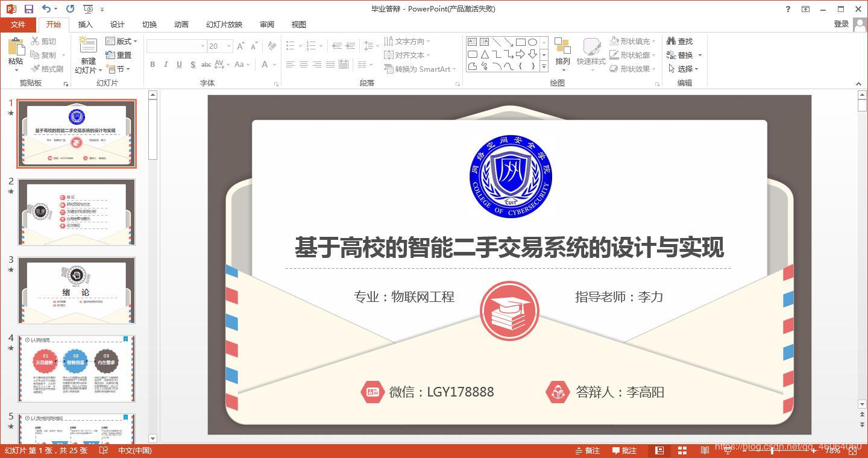Open the Arrange (排列) menu
This screenshot has height=458, width=868.
point(562,54)
